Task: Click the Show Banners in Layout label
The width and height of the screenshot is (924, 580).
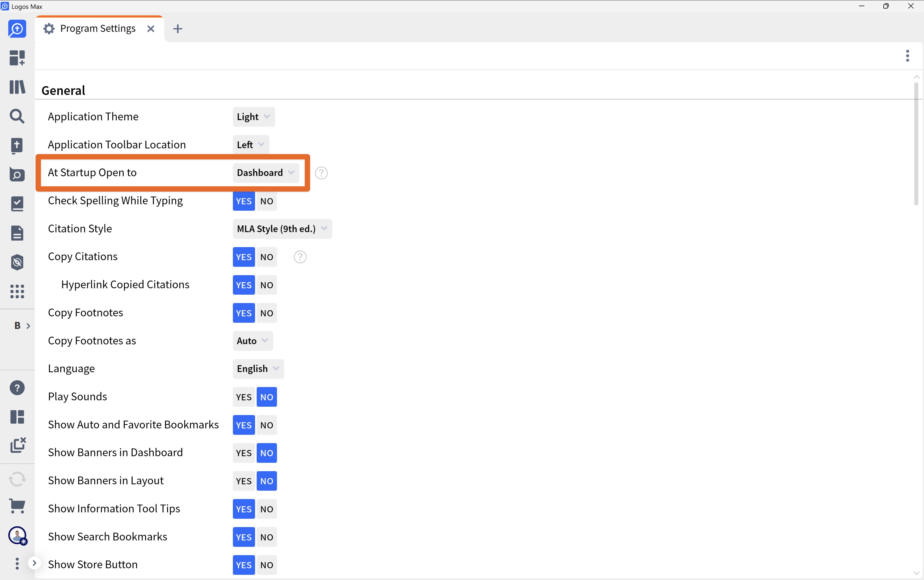Action: click(106, 481)
